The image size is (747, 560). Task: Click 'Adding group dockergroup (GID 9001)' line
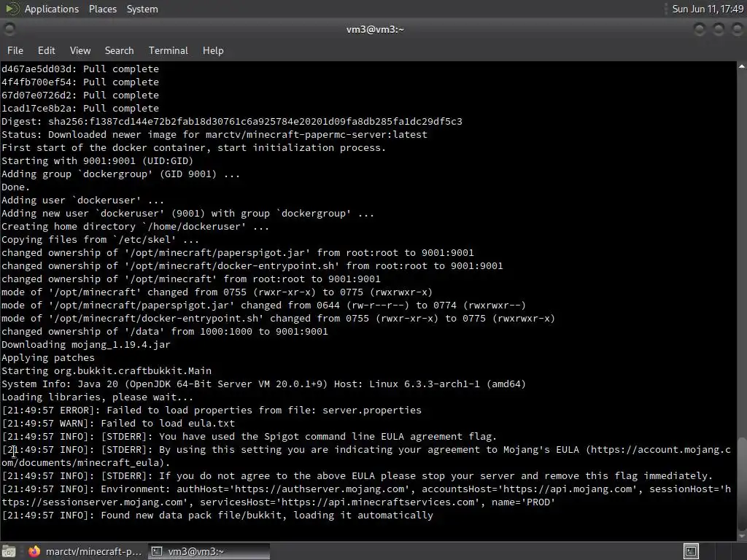(120, 174)
